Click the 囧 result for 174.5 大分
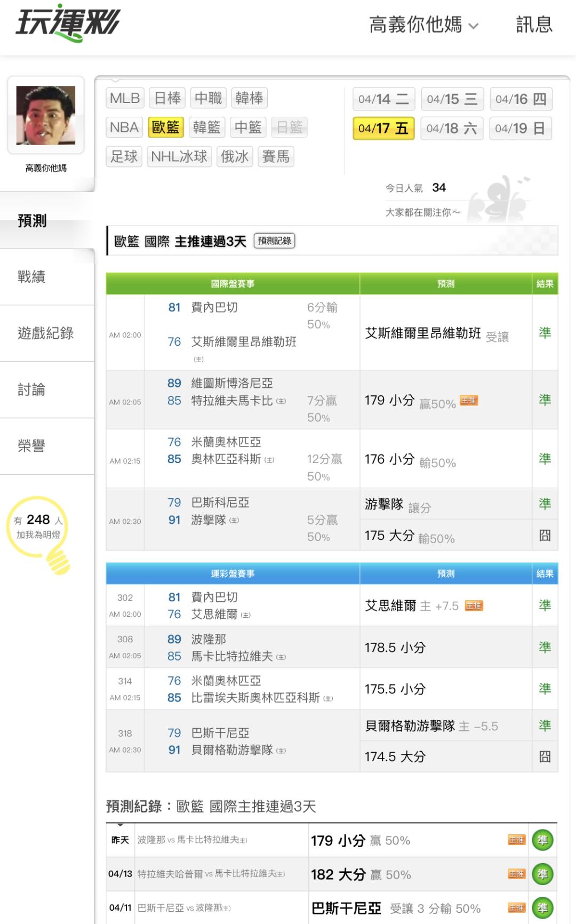The width and height of the screenshot is (576, 924). coord(545,756)
